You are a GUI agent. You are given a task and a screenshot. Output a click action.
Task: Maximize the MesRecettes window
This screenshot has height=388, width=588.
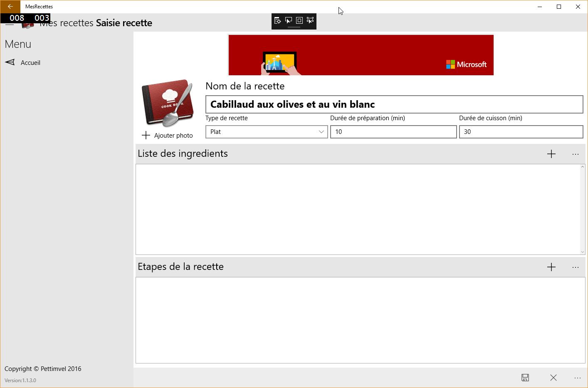(559, 7)
